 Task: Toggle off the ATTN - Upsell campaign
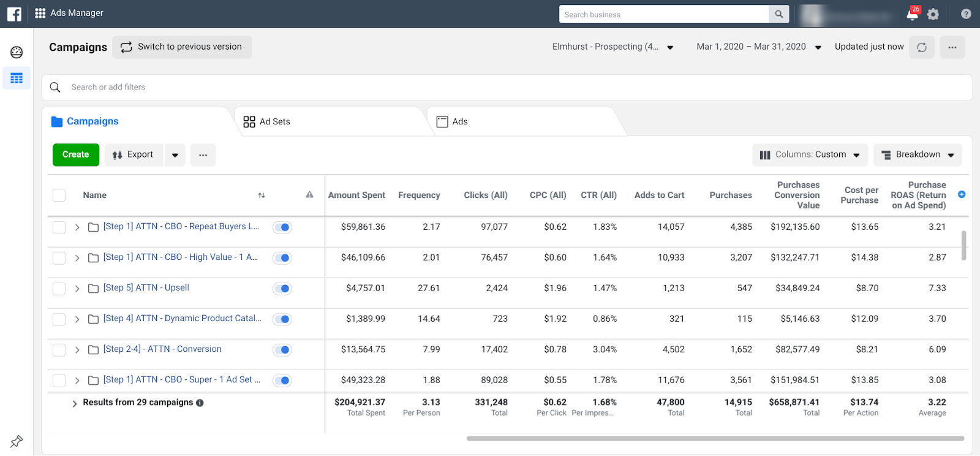pos(282,289)
